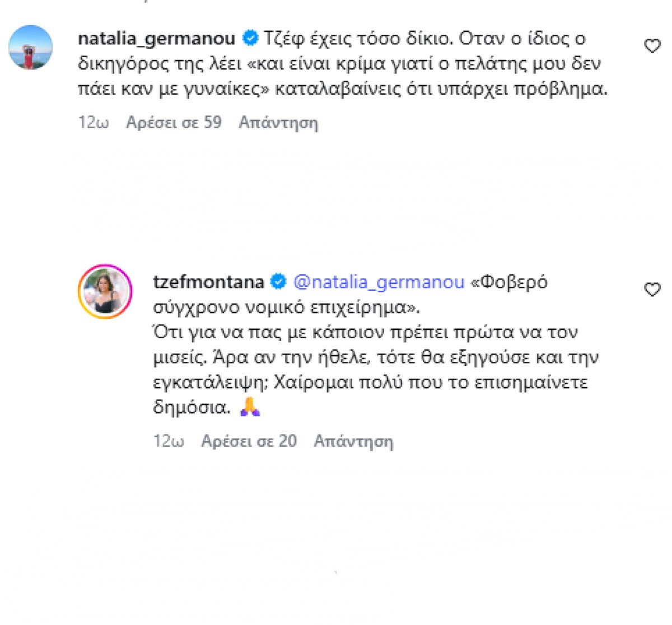This screenshot has width=672, height=625.
Task: Open tzefmontana's profile avatar
Action: 105,291
